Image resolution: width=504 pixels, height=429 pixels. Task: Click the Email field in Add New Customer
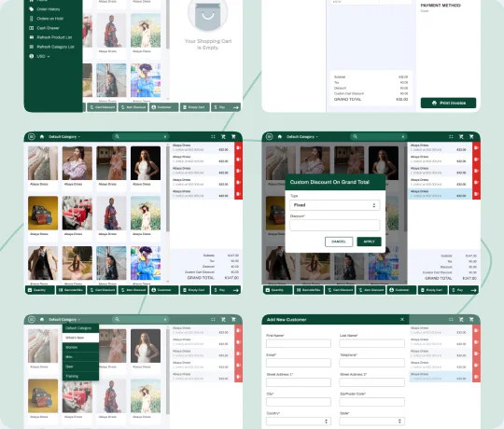(299, 363)
